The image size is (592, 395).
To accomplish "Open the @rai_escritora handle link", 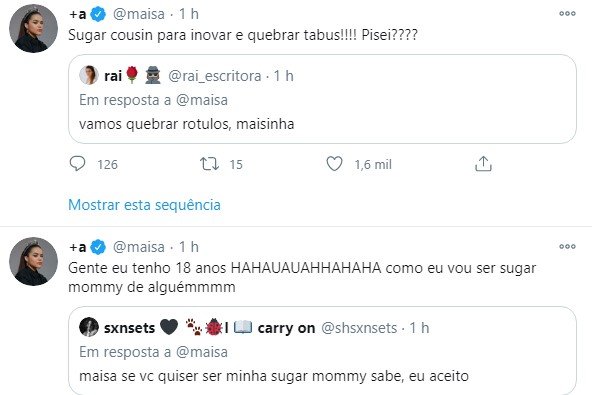I will pyautogui.click(x=214, y=76).
